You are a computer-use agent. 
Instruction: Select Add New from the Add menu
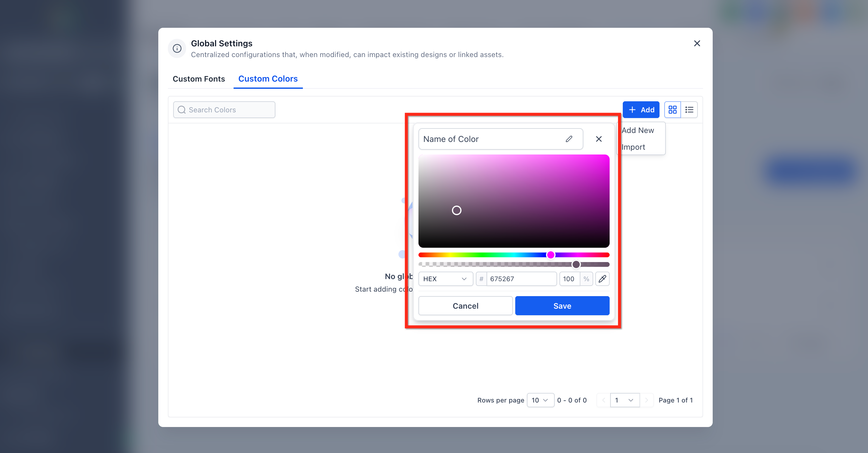[x=637, y=131]
